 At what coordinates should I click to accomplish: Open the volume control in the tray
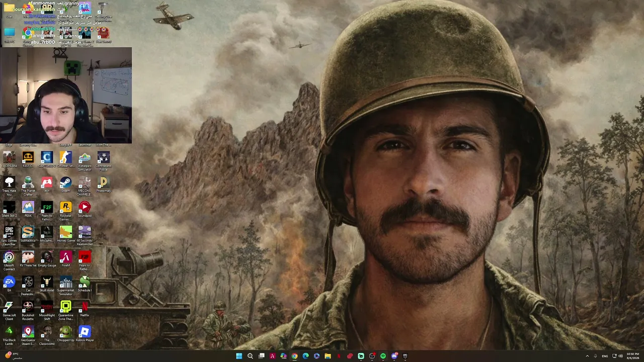coord(620,356)
